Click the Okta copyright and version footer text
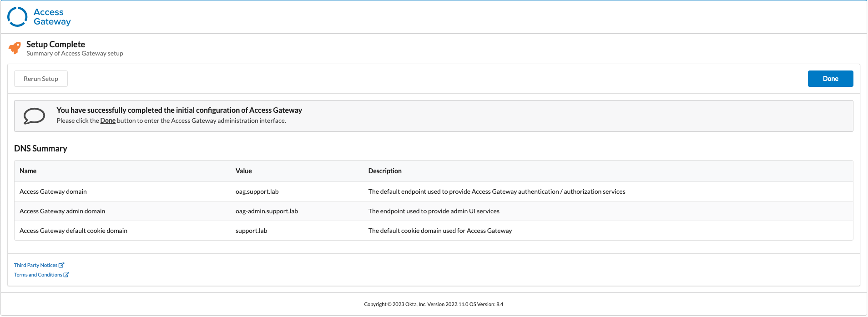This screenshot has width=868, height=317. 434,304
